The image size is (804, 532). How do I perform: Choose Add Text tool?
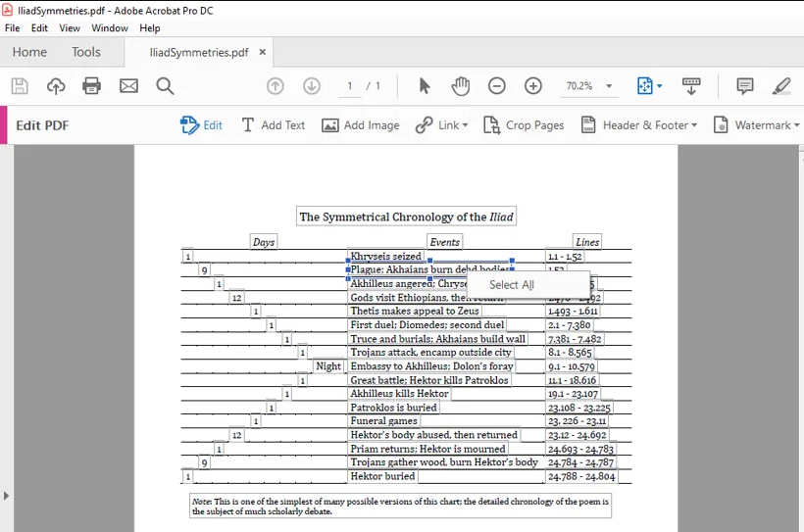point(273,125)
